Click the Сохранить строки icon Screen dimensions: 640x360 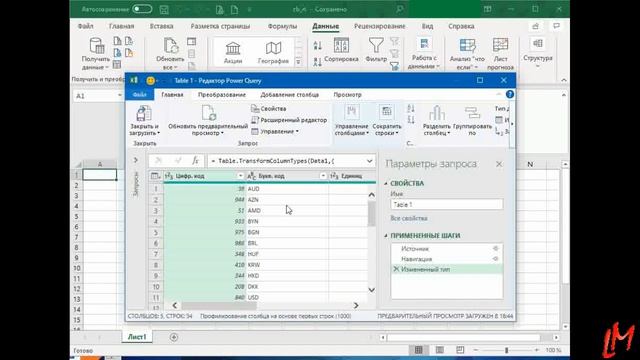point(386,112)
